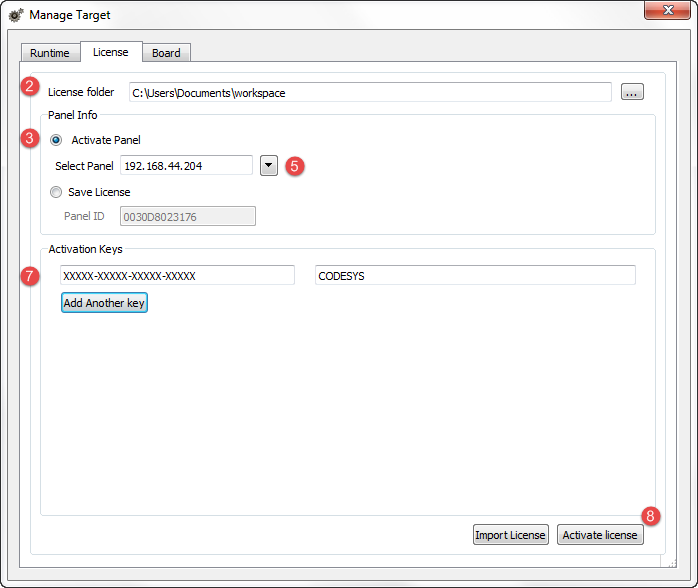This screenshot has height=588, width=698.
Task: Click the Select Panel IP address combo box
Action: pos(186,166)
